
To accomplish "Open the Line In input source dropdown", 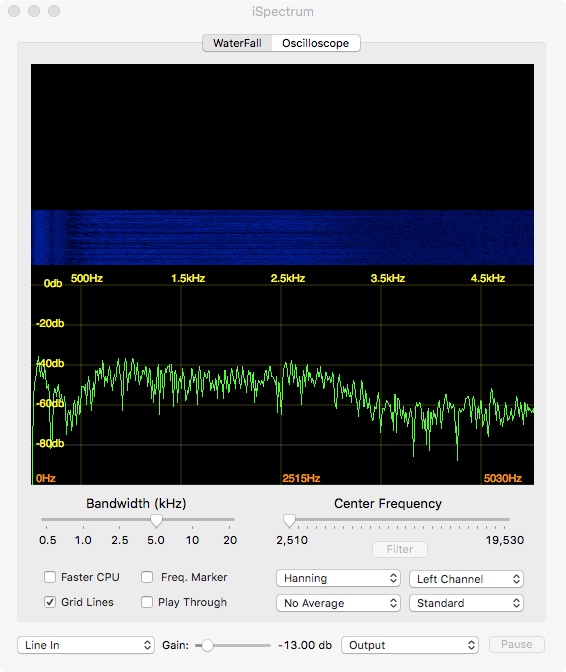I will (x=86, y=645).
